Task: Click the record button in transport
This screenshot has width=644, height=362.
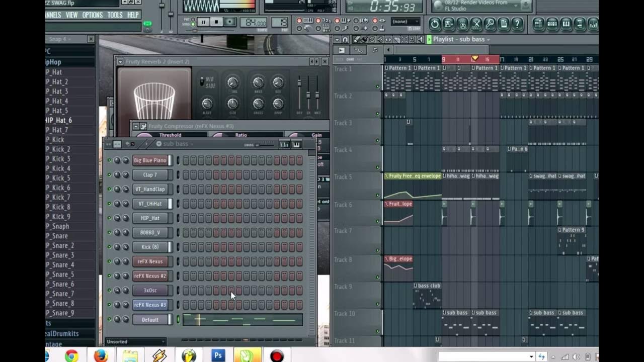Action: (230, 22)
